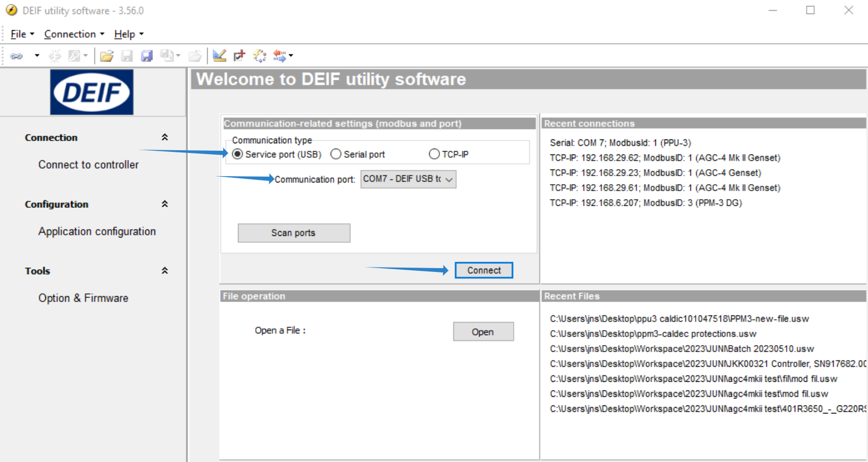Screen dimensions: 868x462
Task: Click the broken-link disconnect toolbar icon
Action: pyautogui.click(x=55, y=56)
